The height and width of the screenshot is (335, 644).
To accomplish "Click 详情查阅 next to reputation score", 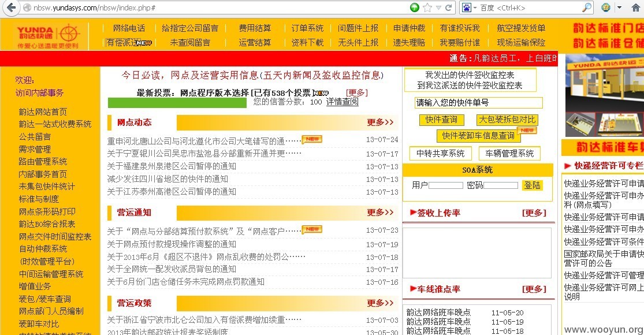I will coord(342,102).
